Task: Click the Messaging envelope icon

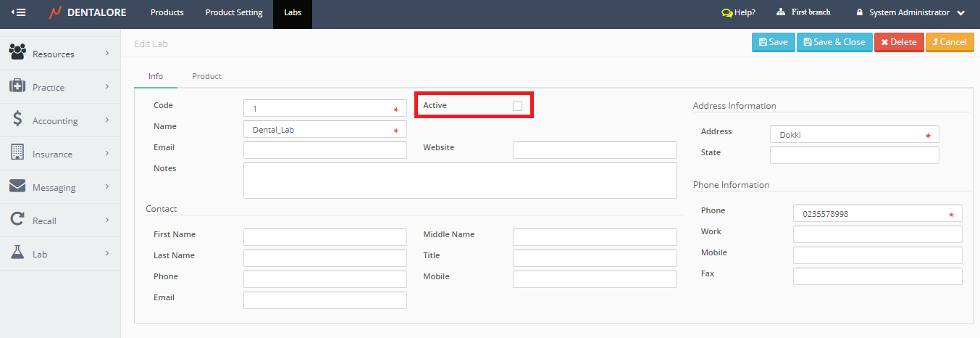Action: coord(17,186)
